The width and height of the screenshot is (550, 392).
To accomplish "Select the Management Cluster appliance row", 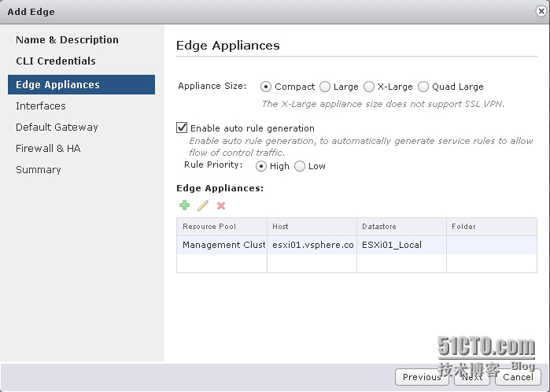I will (x=356, y=245).
